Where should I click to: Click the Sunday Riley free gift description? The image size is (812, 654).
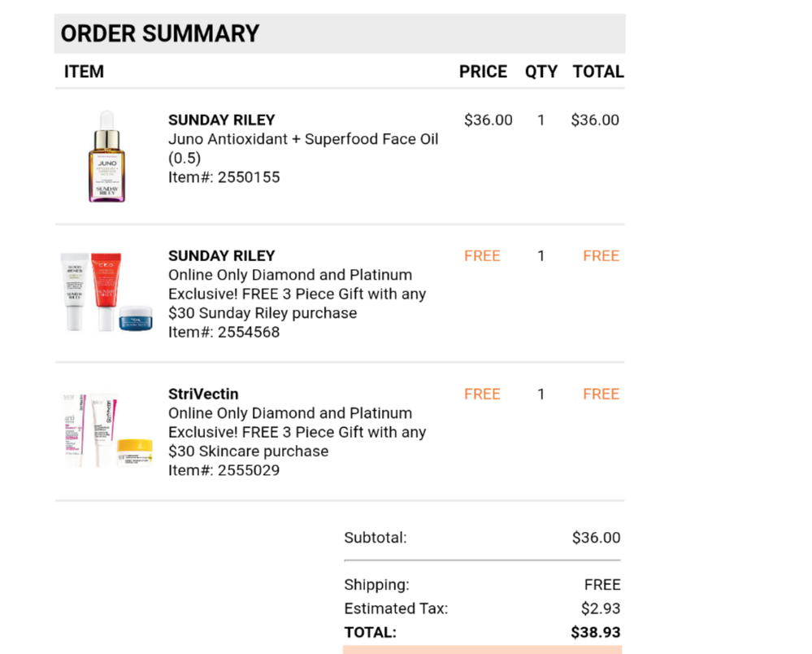297,294
